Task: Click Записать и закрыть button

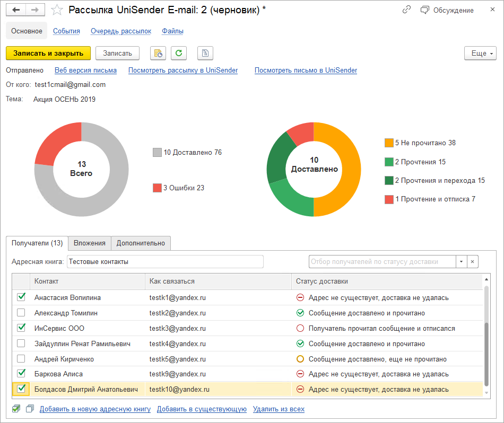Action: click(48, 54)
